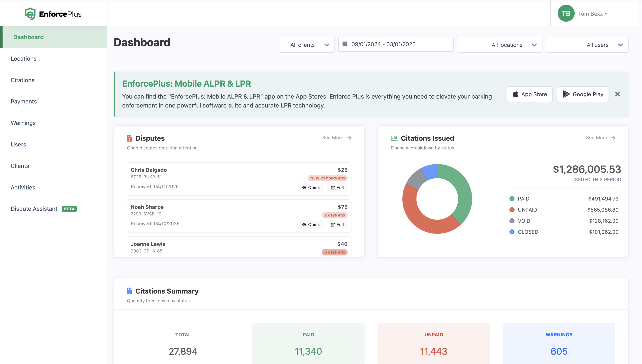Click the EnforcePlus shield logo
Viewport: 642px width, 364px height.
pyautogui.click(x=30, y=14)
